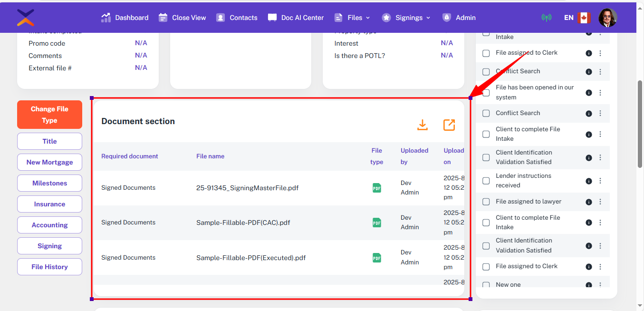The height and width of the screenshot is (311, 644).
Task: Click PDF icon for 25-91345_SigningMasterFile.pdf
Action: click(x=377, y=188)
